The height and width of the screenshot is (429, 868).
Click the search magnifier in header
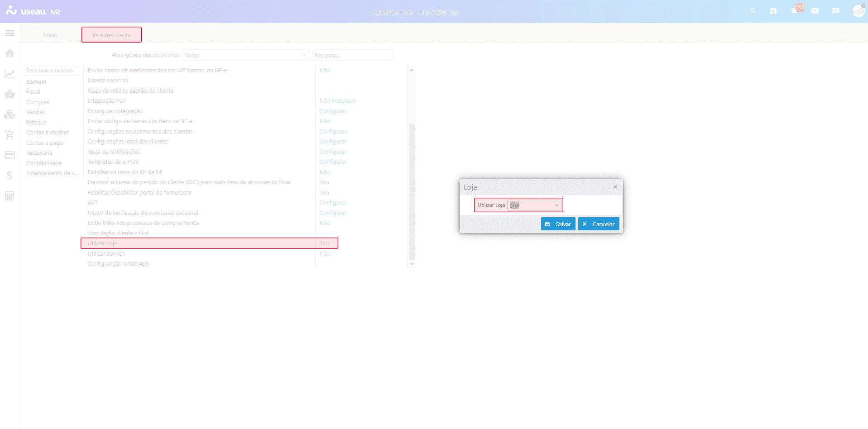pos(753,11)
